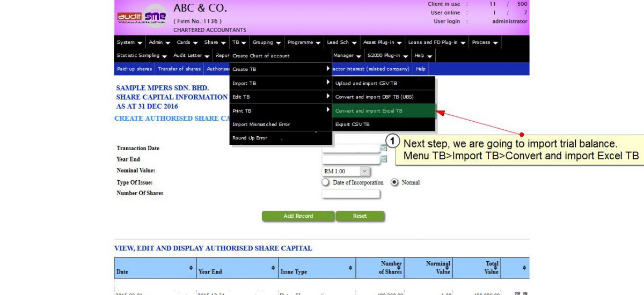Expand the Create TB submenu
This screenshot has width=644, height=295.
point(281,69)
